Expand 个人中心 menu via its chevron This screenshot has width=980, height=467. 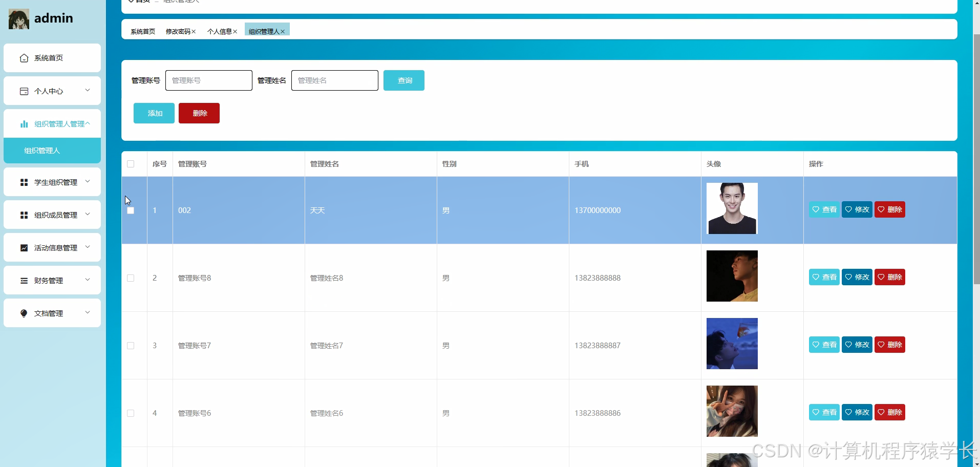click(x=88, y=90)
